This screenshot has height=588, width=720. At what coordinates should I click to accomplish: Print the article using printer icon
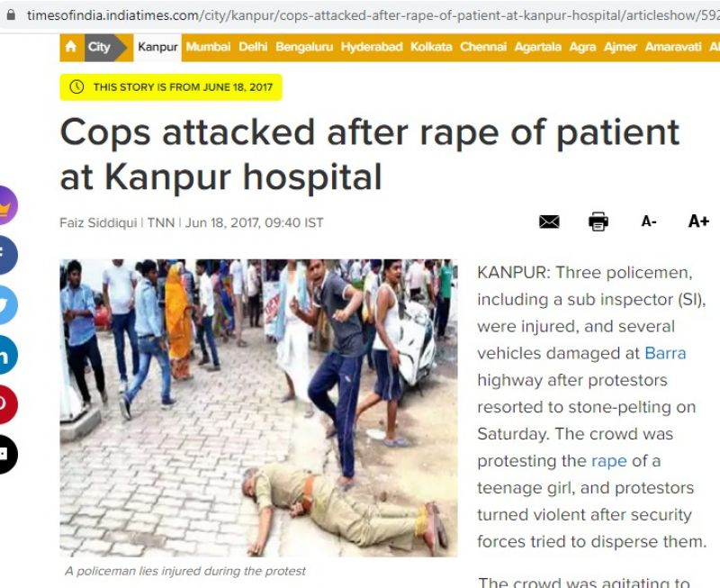click(x=598, y=222)
